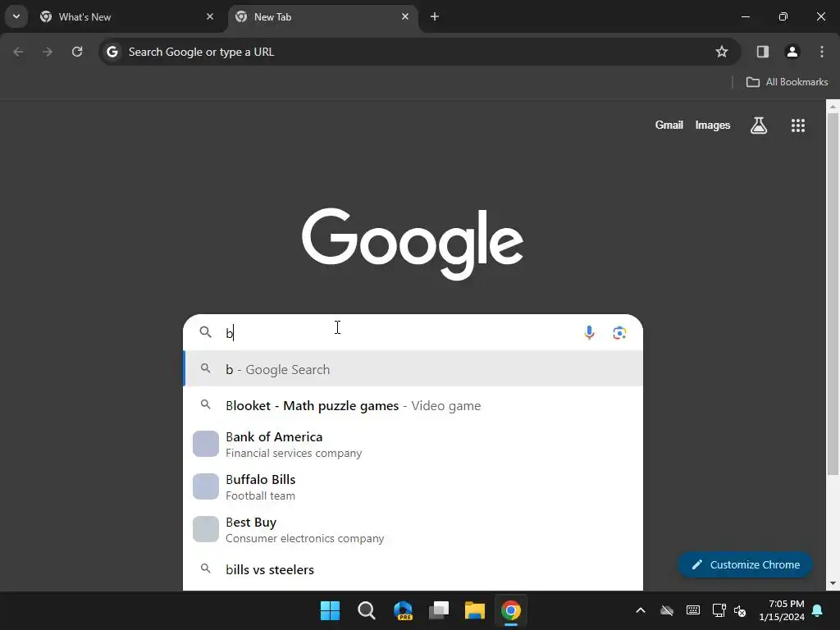Open the Chrome three-dot menu
The image size is (840, 630).
[822, 52]
